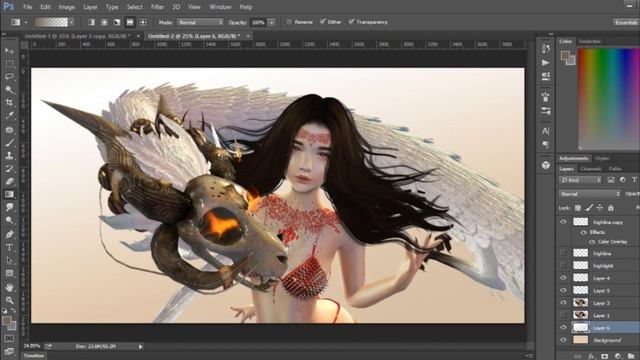
Task: Toggle Color Overlay effect visibility
Action: pyautogui.click(x=591, y=242)
